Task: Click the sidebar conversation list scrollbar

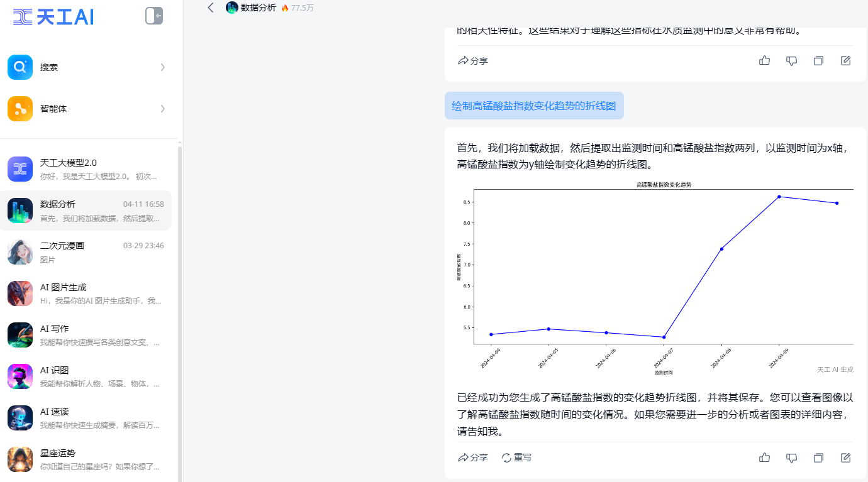Action: coord(180,314)
